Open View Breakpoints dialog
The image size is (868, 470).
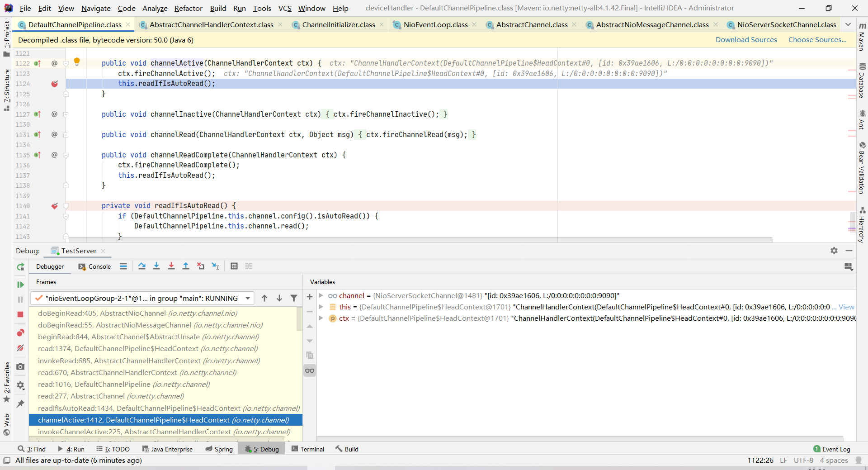[x=20, y=333]
